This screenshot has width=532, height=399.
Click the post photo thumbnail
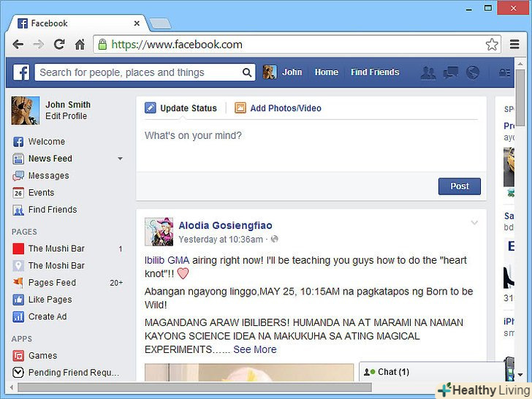point(249,372)
